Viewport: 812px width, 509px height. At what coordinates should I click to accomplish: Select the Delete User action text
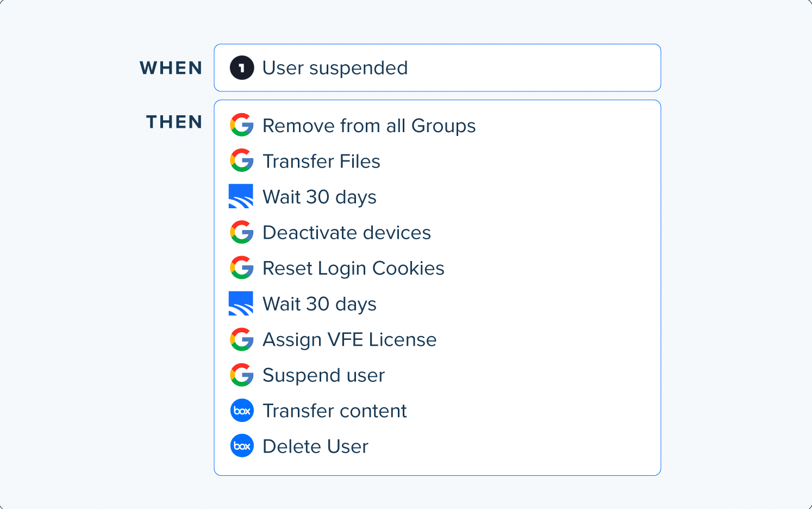pos(315,446)
